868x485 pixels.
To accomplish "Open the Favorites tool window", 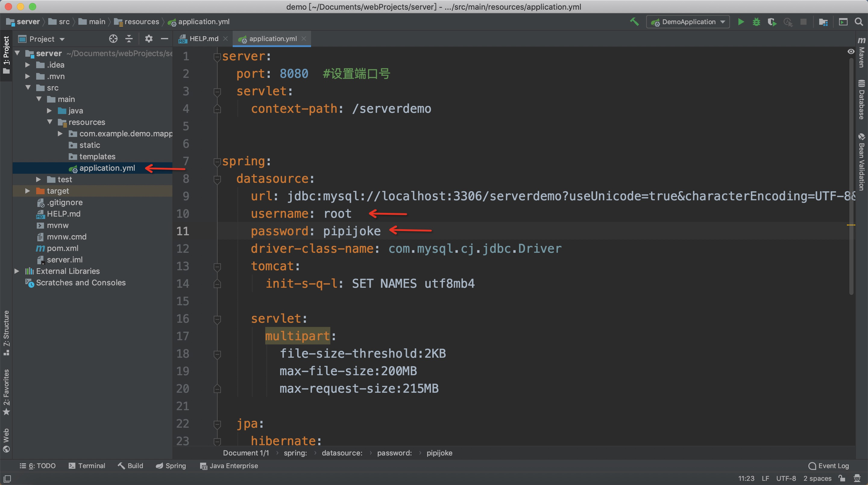I will click(x=6, y=392).
